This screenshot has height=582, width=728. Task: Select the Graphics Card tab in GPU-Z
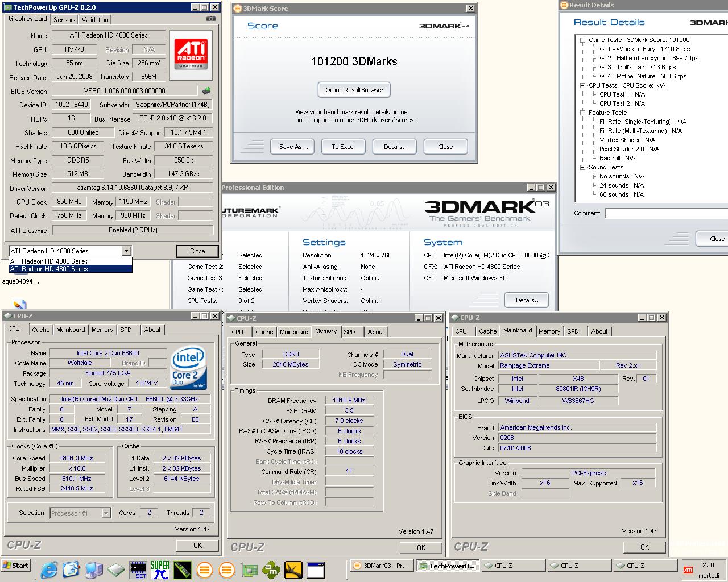pyautogui.click(x=28, y=19)
